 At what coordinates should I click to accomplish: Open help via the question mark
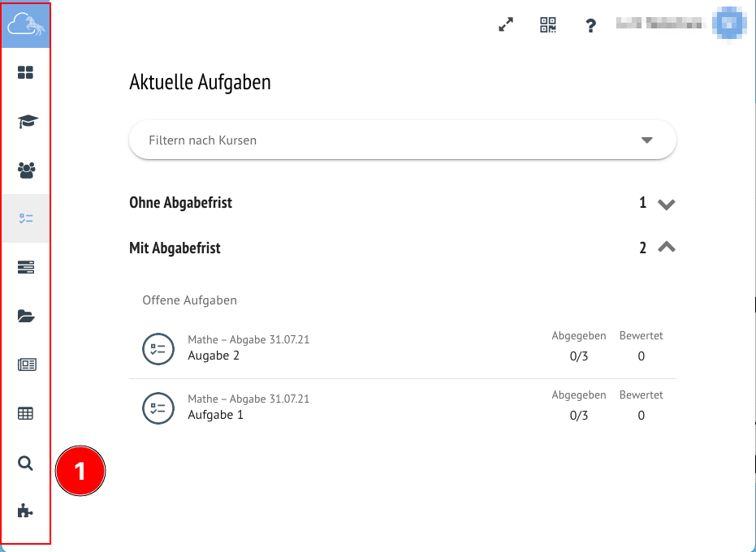click(x=591, y=26)
